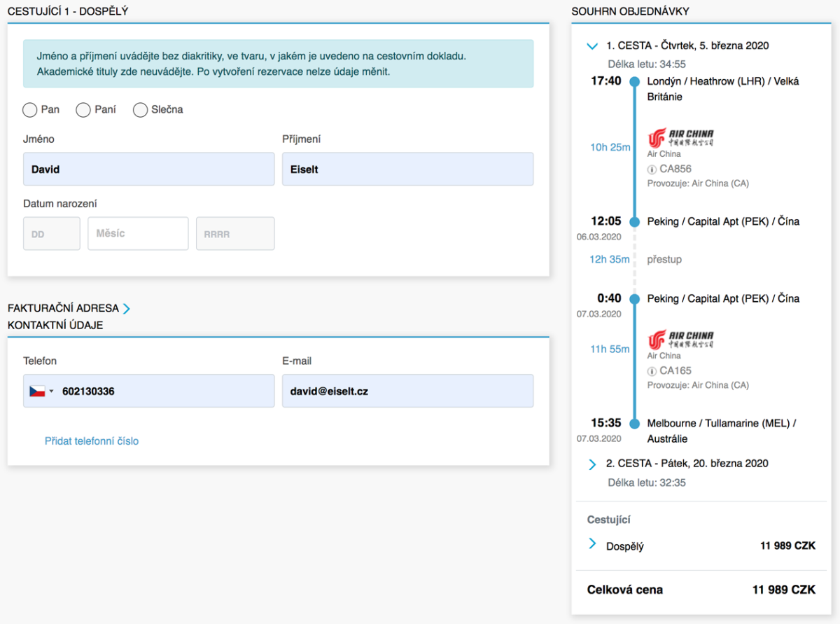Expand the Fakturační adresa section

127,308
